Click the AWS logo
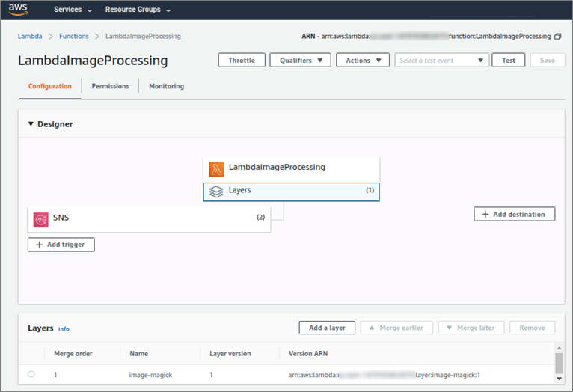 point(18,10)
